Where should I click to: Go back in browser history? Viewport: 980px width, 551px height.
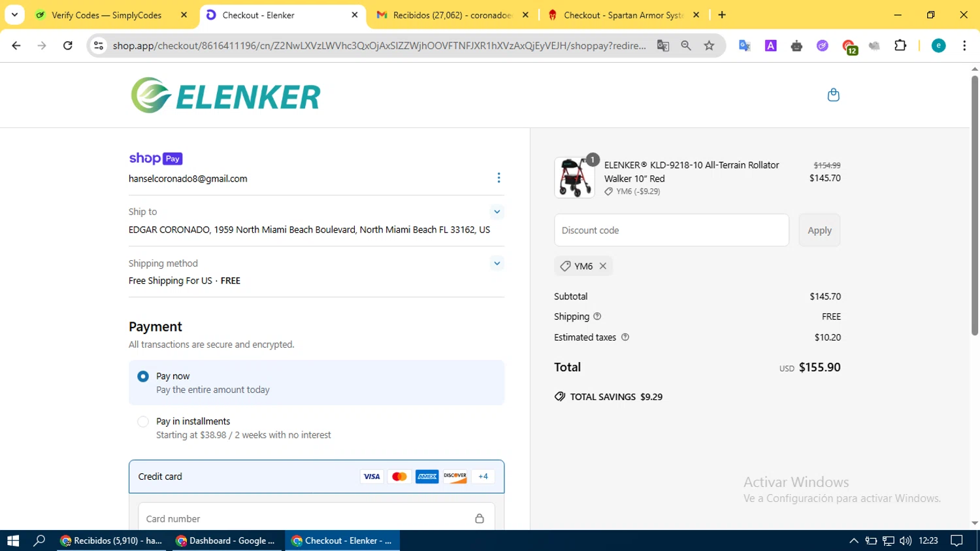point(16,45)
